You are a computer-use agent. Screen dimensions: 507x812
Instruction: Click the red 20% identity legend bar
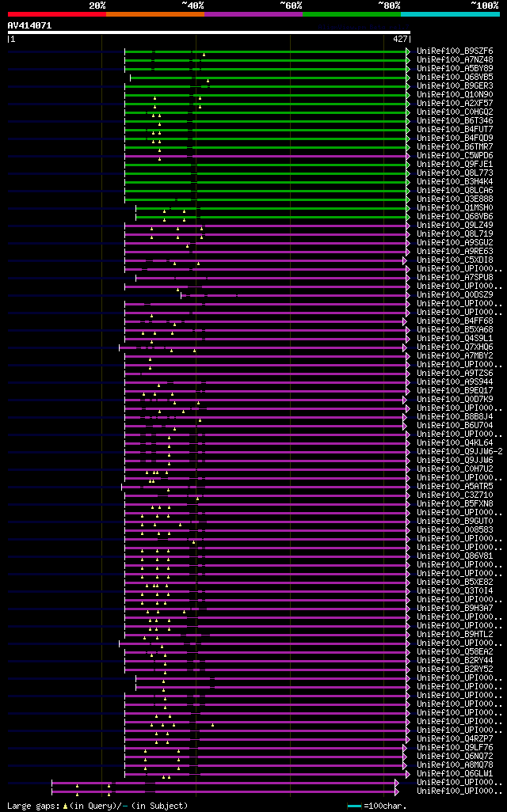(57, 14)
